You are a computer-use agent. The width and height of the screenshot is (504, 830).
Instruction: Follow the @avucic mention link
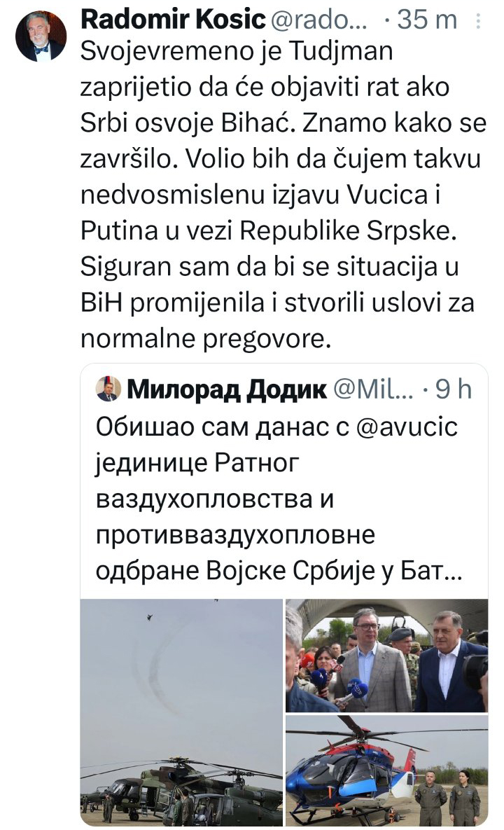tap(407, 427)
